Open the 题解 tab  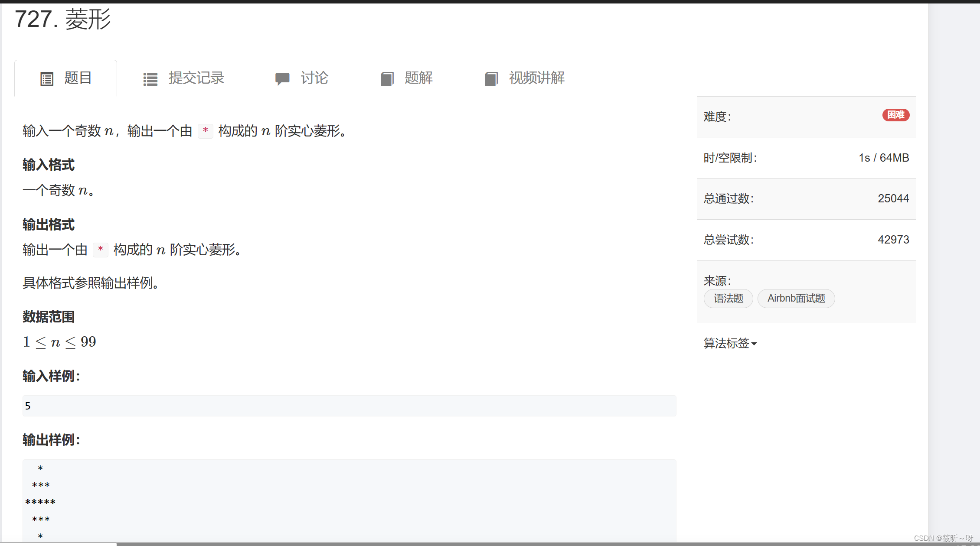[418, 78]
